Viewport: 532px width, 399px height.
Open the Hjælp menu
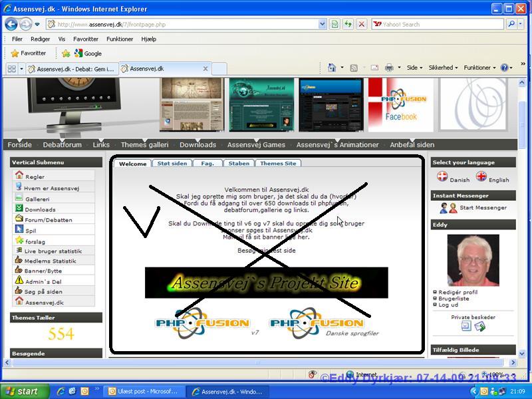[x=148, y=39]
